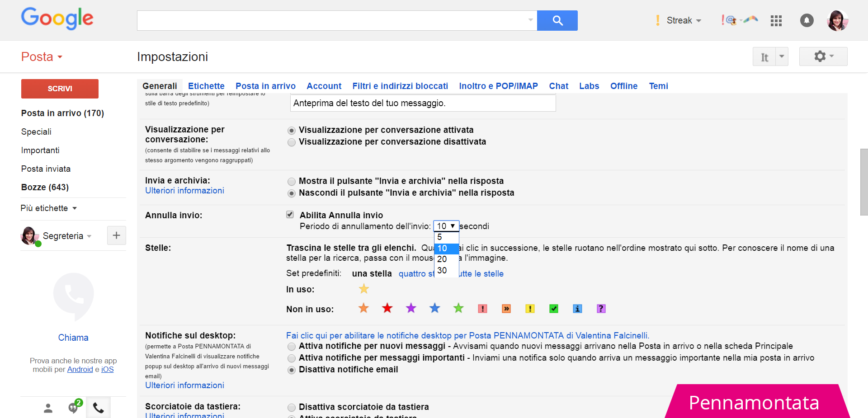Click the phone call tab icon

coord(98,408)
